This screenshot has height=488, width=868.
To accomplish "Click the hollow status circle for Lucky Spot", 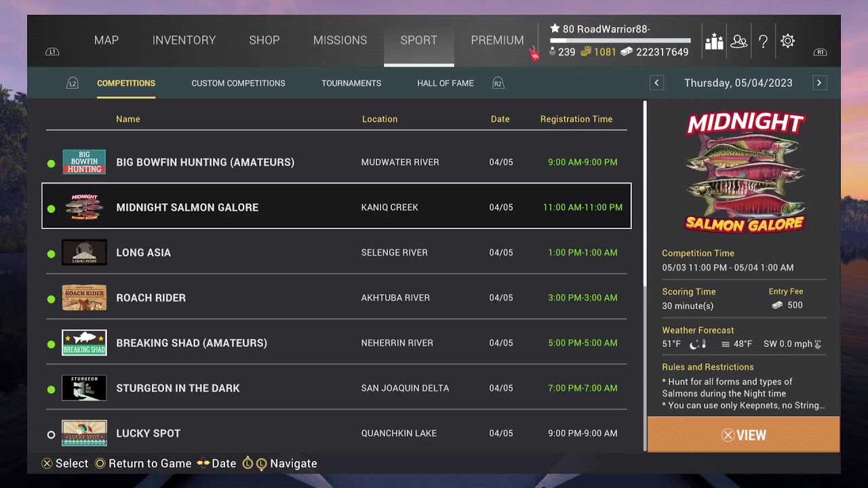I will pos(51,434).
